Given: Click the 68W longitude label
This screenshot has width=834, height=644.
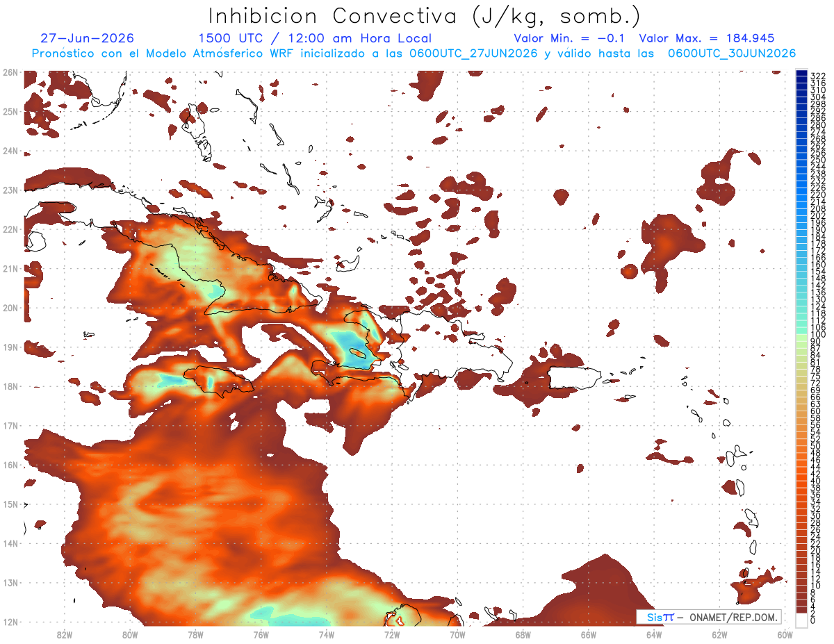Looking at the screenshot, I should click(x=523, y=634).
